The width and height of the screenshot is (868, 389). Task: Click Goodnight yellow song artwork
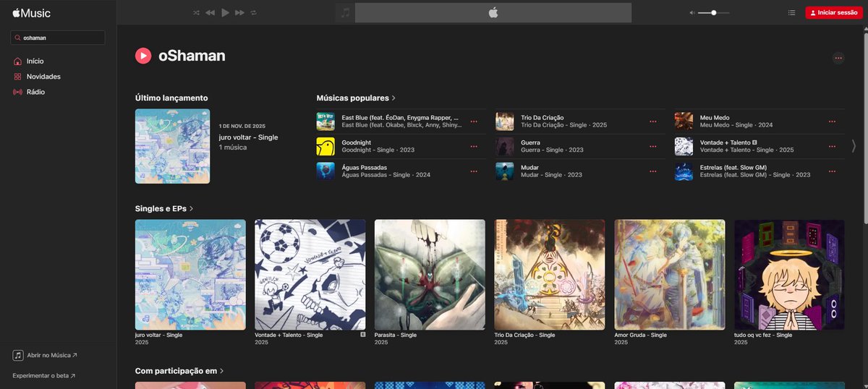pyautogui.click(x=325, y=146)
